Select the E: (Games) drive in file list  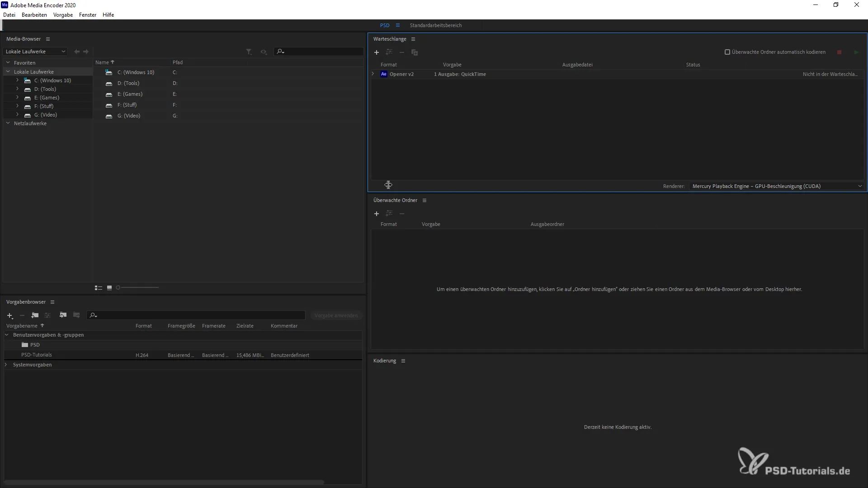coord(130,94)
